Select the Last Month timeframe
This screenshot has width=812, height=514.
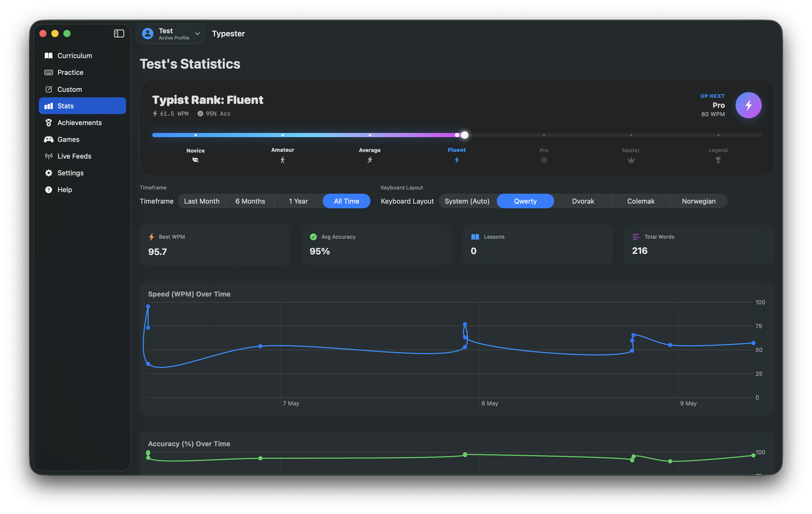pos(202,201)
